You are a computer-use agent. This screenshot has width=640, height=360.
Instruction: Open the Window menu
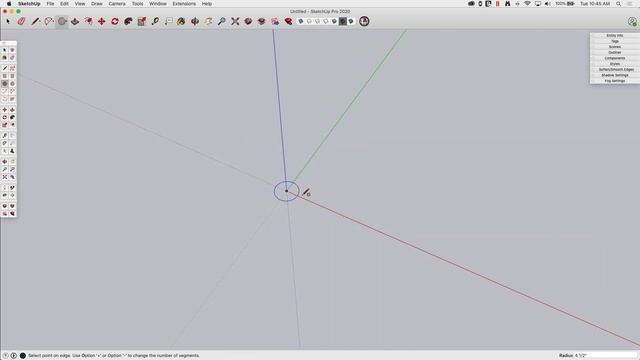(158, 4)
